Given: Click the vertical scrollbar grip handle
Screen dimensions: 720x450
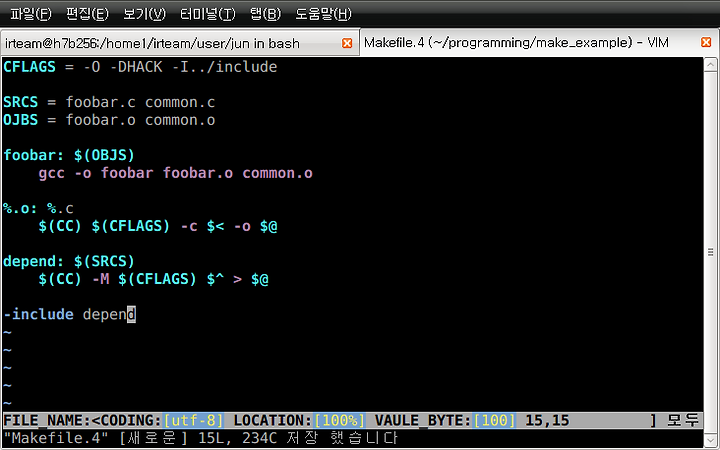Looking at the screenshot, I should (710, 252).
